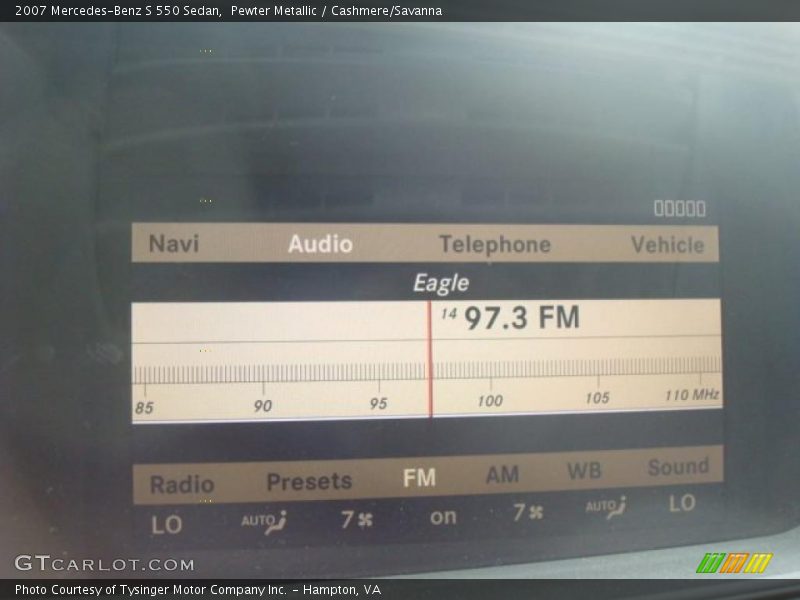Image resolution: width=800 pixels, height=600 pixels.
Task: Click the red tuning needle on frequency scale
Action: tap(430, 359)
